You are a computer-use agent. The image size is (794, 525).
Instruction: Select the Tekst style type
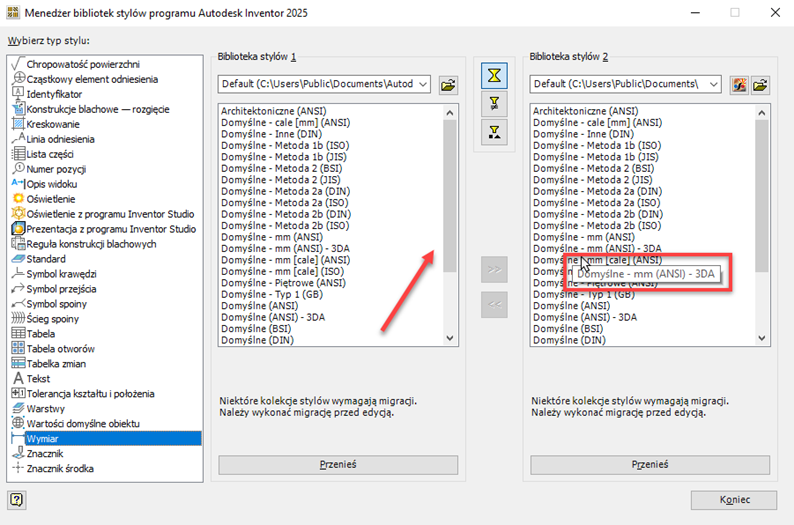pyautogui.click(x=38, y=379)
